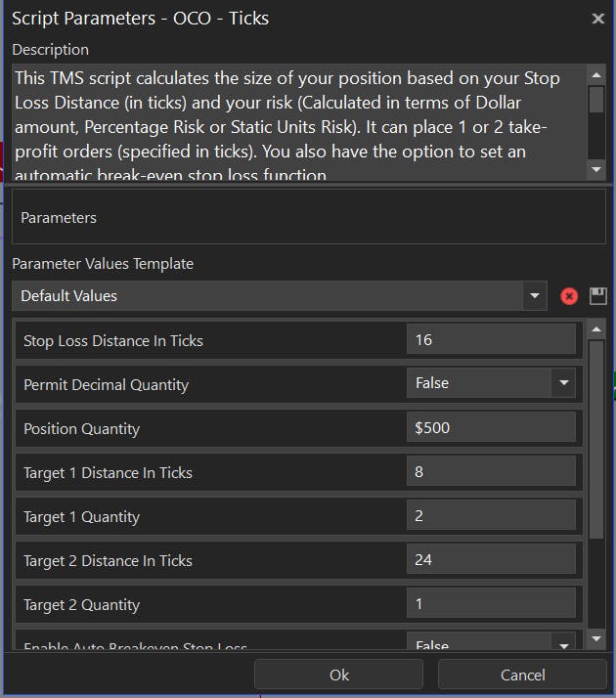The height and width of the screenshot is (698, 616).
Task: Click Target 2 Distance In Ticks field
Action: (x=491, y=560)
